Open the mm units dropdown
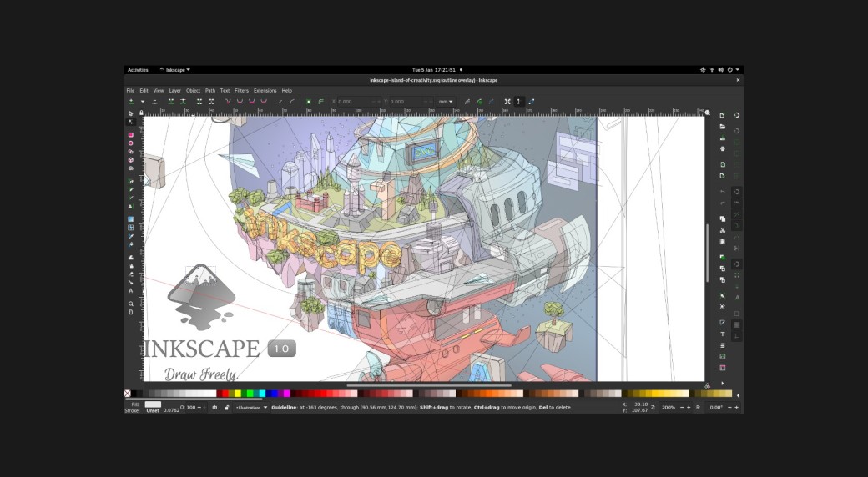The image size is (868, 477). pos(446,102)
